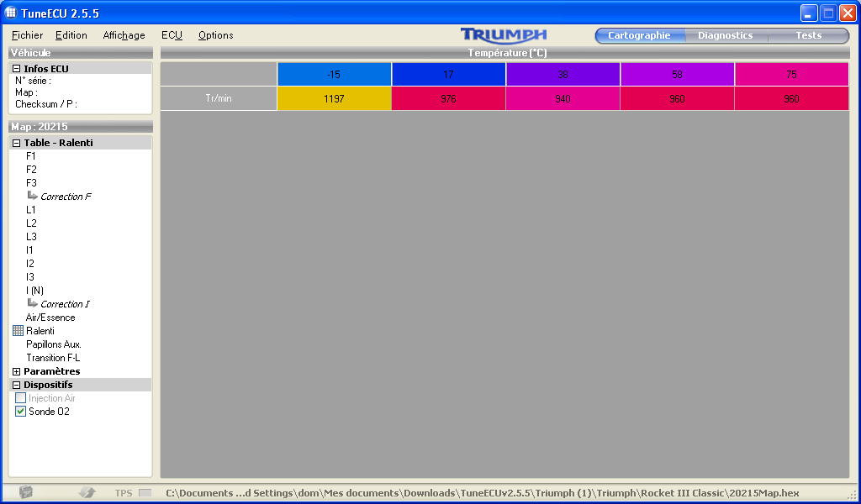Switch to the Diagnostics tab

click(x=726, y=35)
